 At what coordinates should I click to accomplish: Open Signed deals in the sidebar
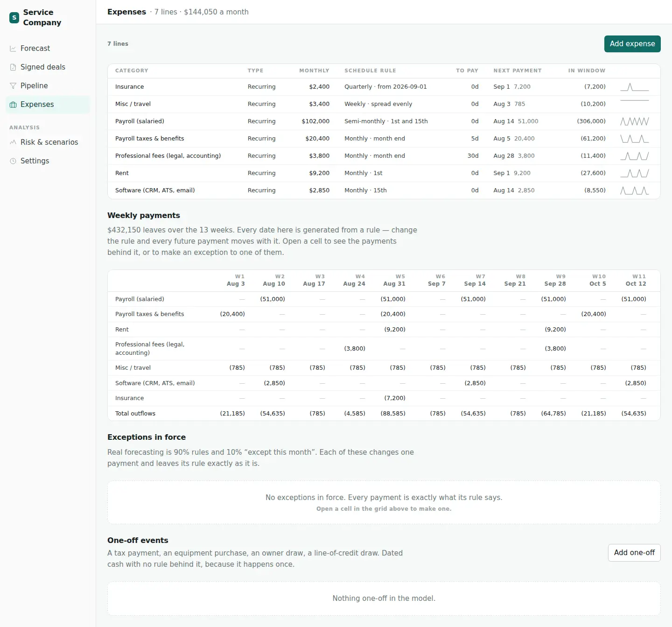click(48, 67)
